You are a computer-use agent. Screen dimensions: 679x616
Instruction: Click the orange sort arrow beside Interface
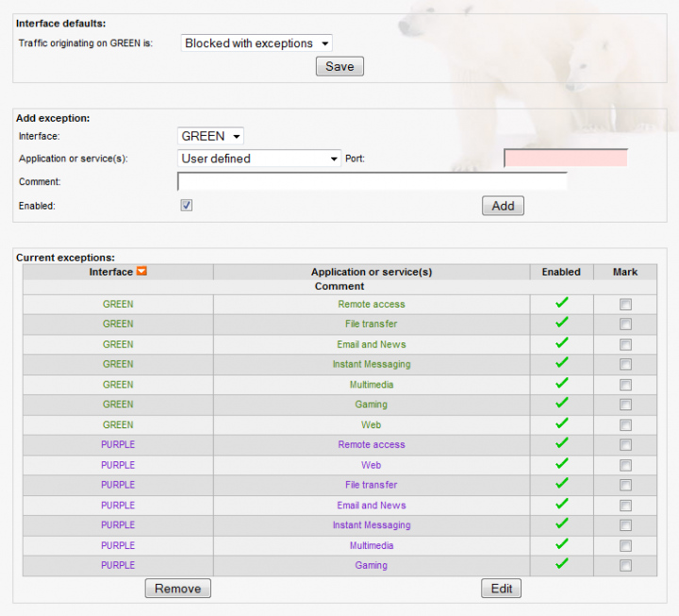tap(141, 272)
